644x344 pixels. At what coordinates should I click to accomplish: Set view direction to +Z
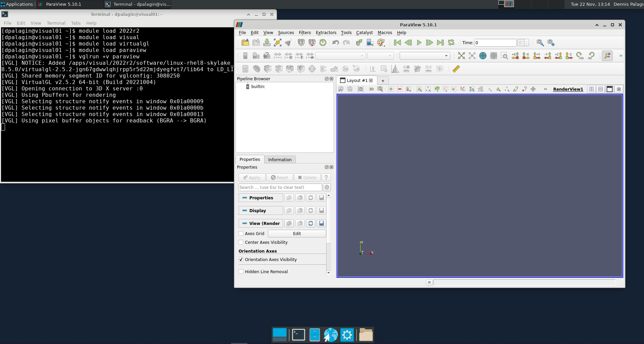(558, 56)
